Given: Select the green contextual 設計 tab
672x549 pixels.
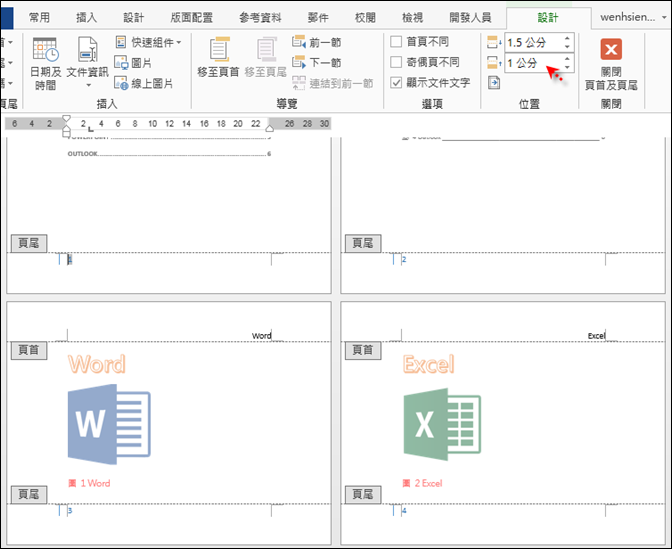Looking at the screenshot, I should (548, 18).
